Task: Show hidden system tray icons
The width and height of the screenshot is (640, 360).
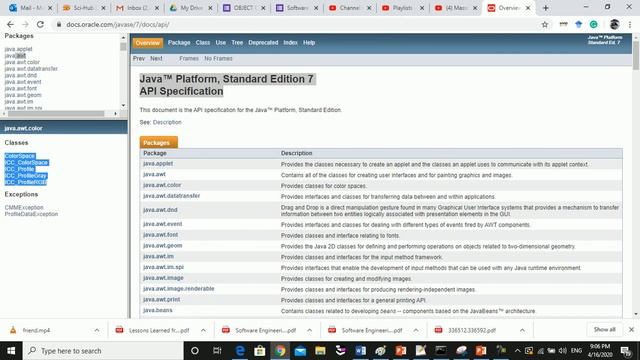Action: pos(517,351)
